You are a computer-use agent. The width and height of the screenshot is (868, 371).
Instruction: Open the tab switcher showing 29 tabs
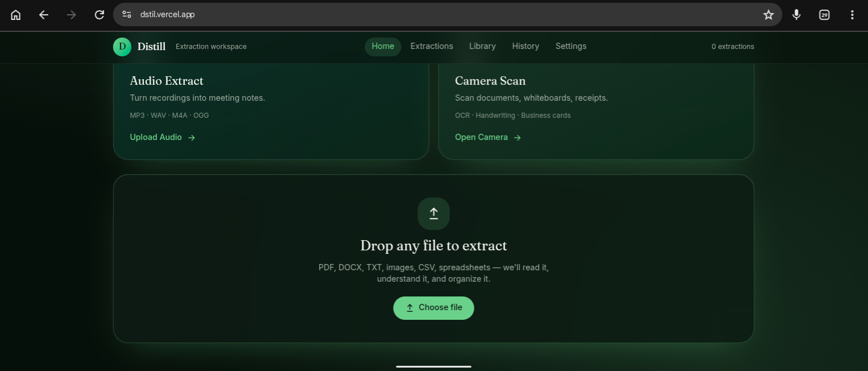tap(824, 15)
